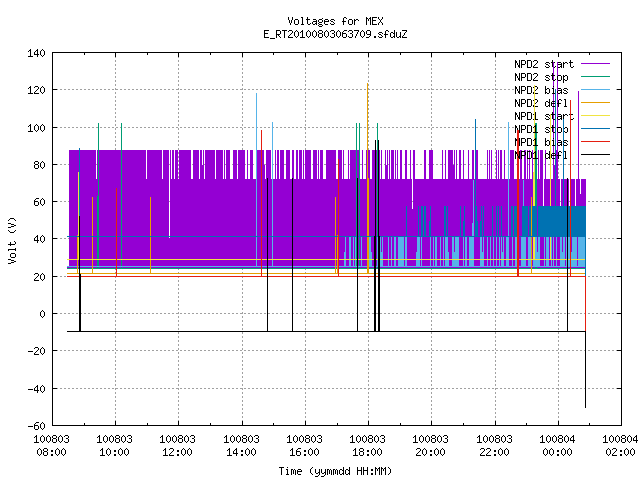Click the orange NPD2 defl legend line
Image resolution: width=640 pixels, height=480 pixels.
(595, 103)
